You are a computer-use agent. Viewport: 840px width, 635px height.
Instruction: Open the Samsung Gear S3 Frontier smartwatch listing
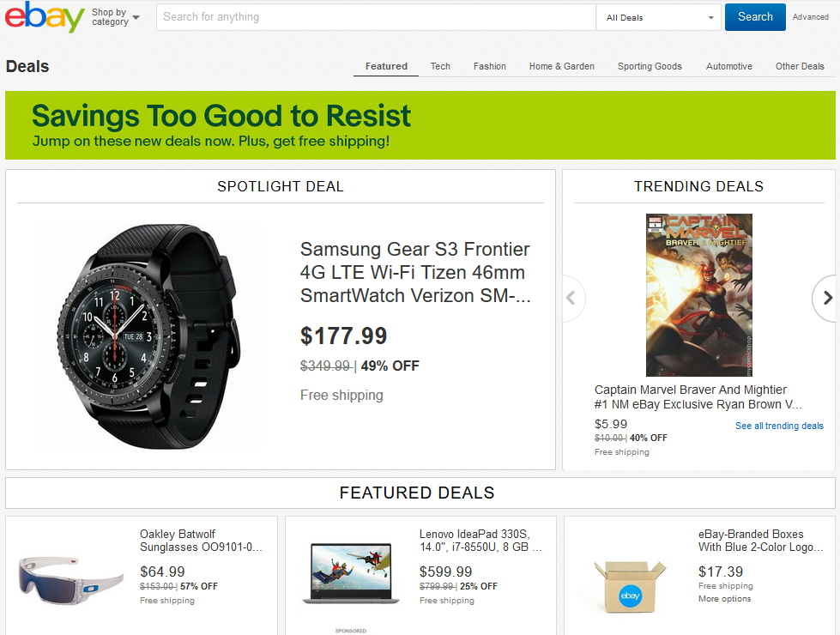[414, 272]
